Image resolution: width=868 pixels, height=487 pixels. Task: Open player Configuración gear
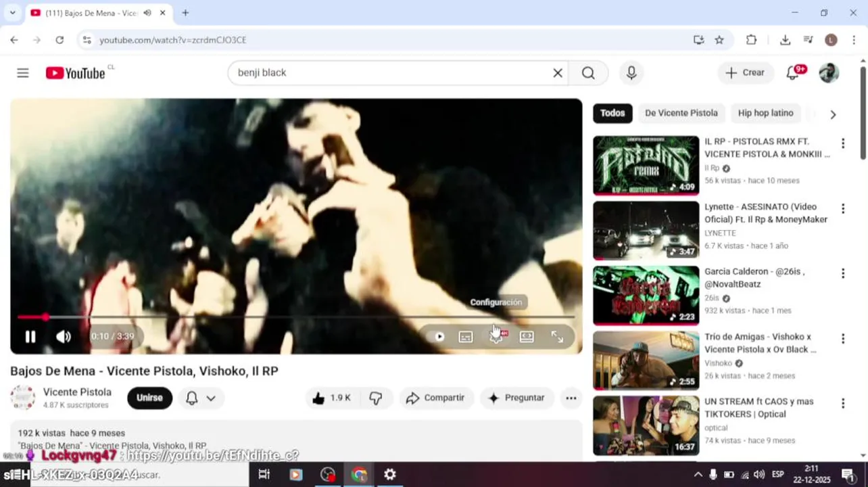click(x=497, y=337)
